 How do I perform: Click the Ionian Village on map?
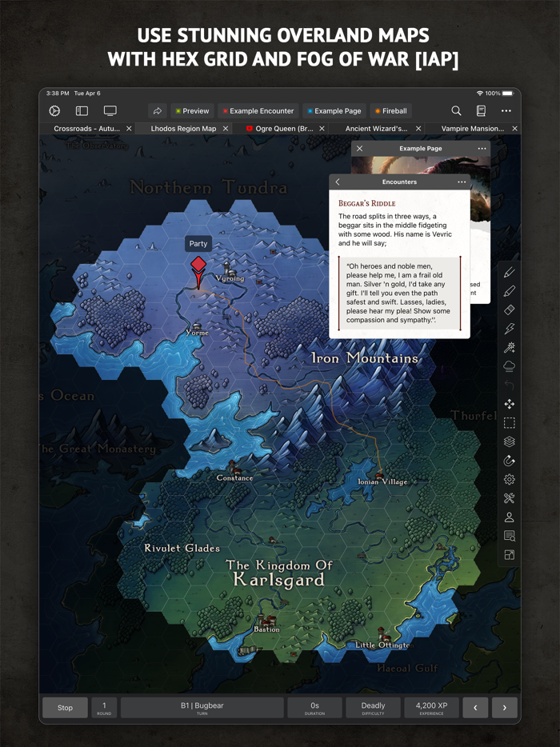tap(382, 477)
